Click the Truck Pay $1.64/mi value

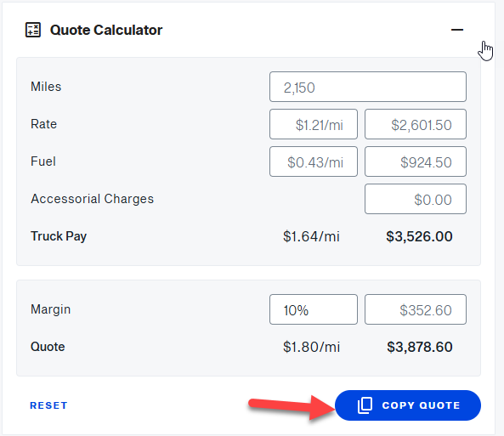point(311,236)
